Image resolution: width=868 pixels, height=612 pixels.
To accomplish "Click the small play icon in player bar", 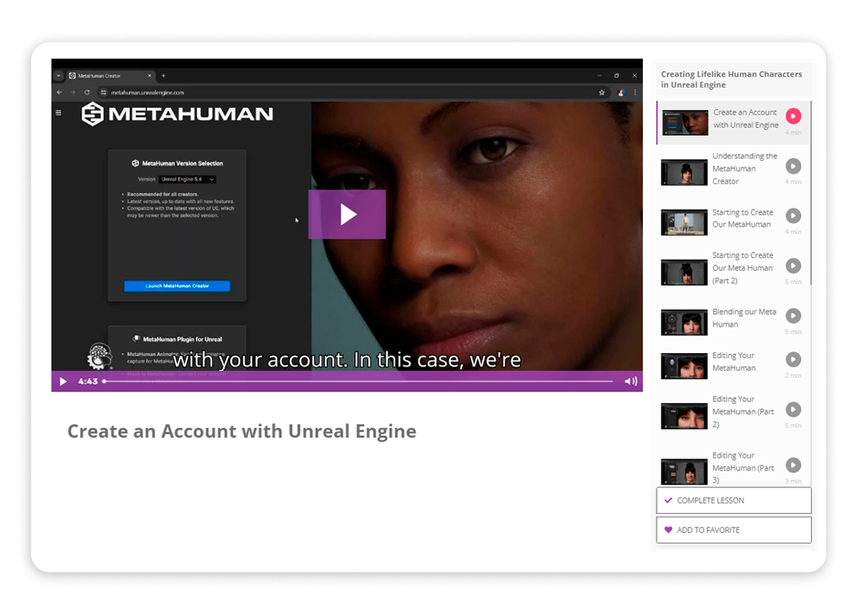I will 63,382.
